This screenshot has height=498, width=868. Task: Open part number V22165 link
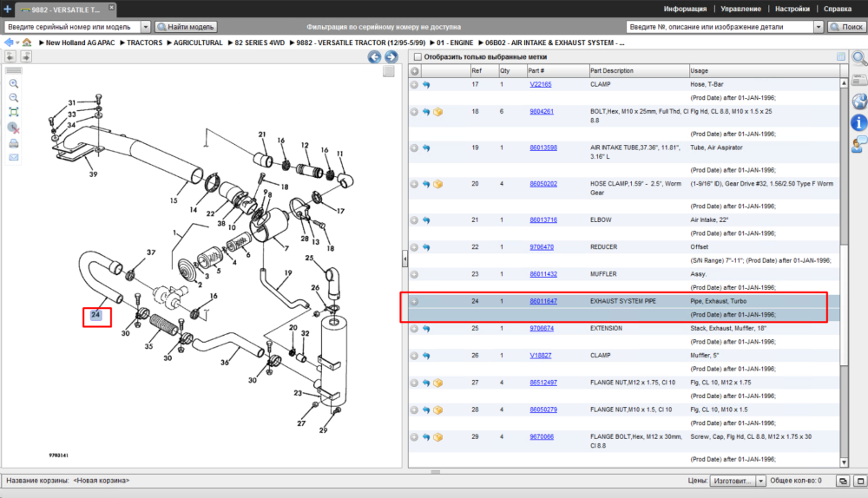tap(540, 85)
